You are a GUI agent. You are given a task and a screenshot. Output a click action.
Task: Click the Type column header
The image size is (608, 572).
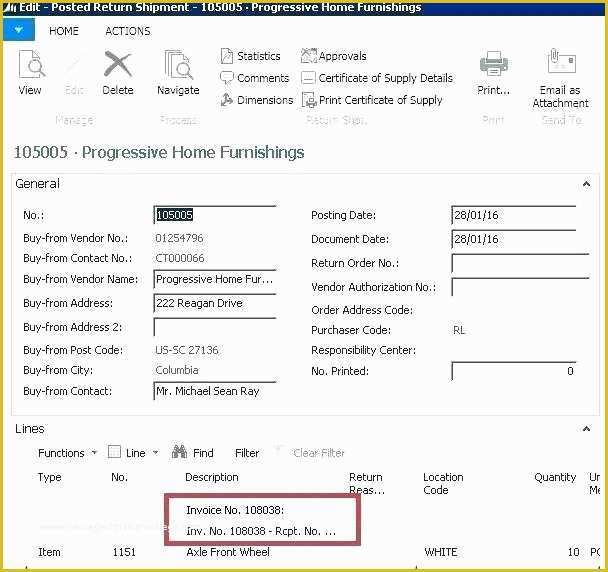click(x=49, y=477)
